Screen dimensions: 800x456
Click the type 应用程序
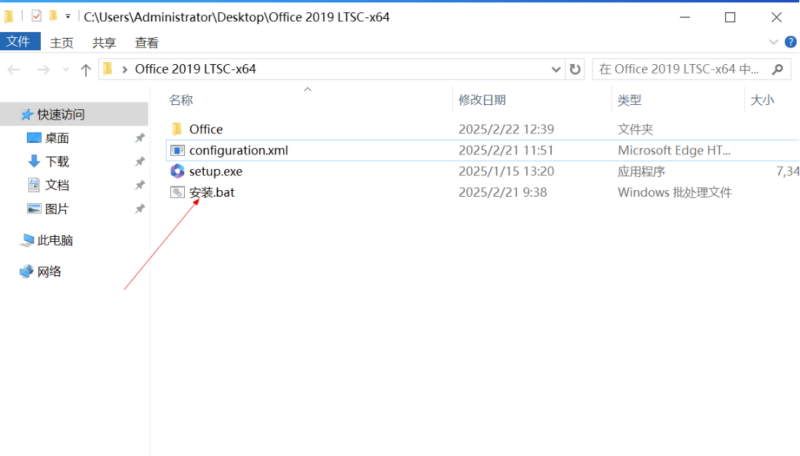click(x=641, y=171)
